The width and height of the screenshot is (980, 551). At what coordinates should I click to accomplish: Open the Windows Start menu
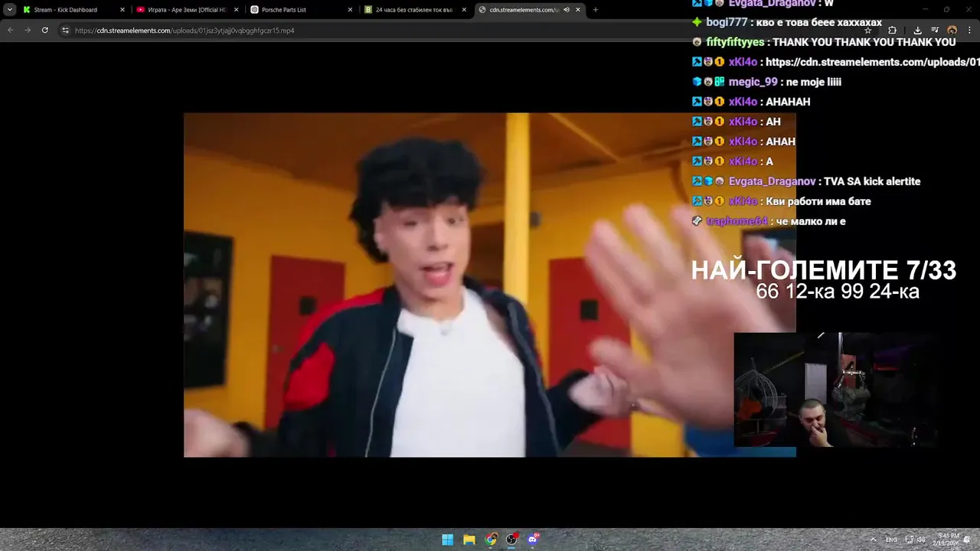448,540
